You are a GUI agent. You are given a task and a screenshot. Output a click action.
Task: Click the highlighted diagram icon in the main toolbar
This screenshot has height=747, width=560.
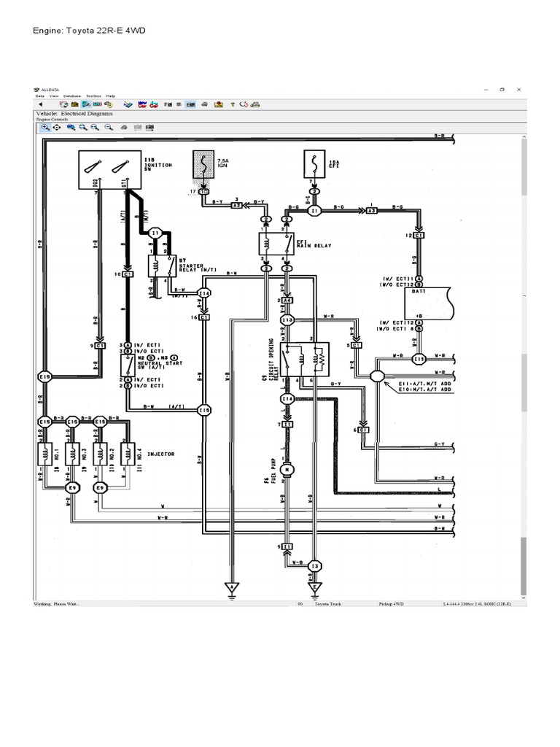pyautogui.click(x=190, y=104)
